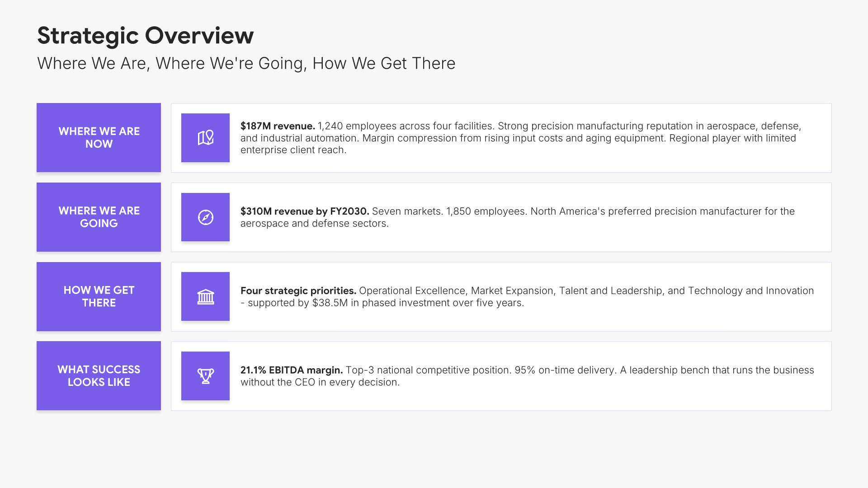
Task: Click the enterprise client reach line
Action: coord(293,150)
